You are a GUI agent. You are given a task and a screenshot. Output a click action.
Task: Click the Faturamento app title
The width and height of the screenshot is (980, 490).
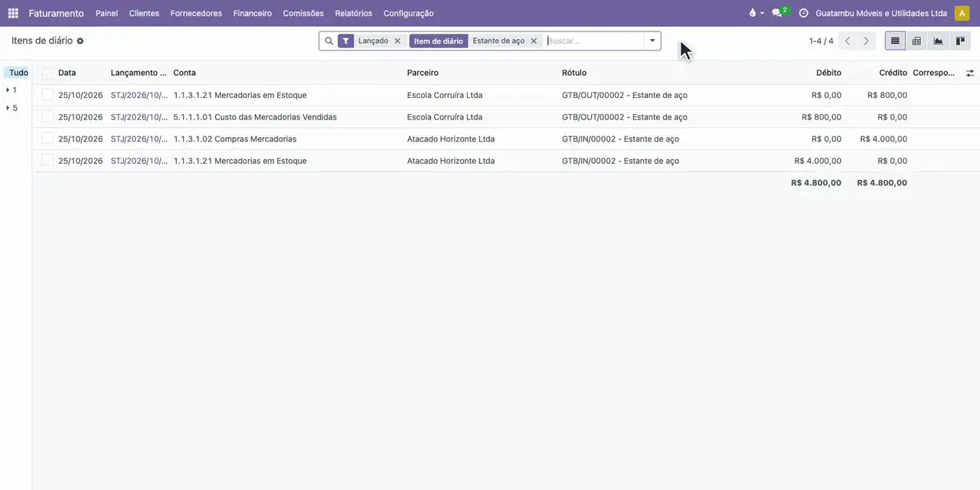57,13
